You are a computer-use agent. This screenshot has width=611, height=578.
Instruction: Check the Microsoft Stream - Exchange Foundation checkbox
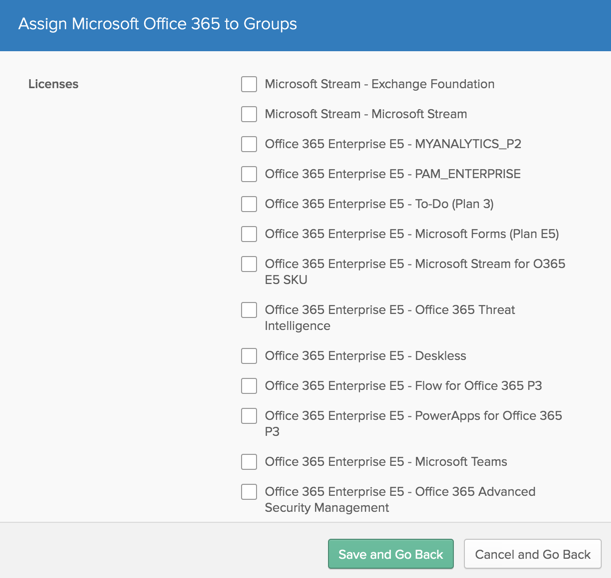pos(249,84)
